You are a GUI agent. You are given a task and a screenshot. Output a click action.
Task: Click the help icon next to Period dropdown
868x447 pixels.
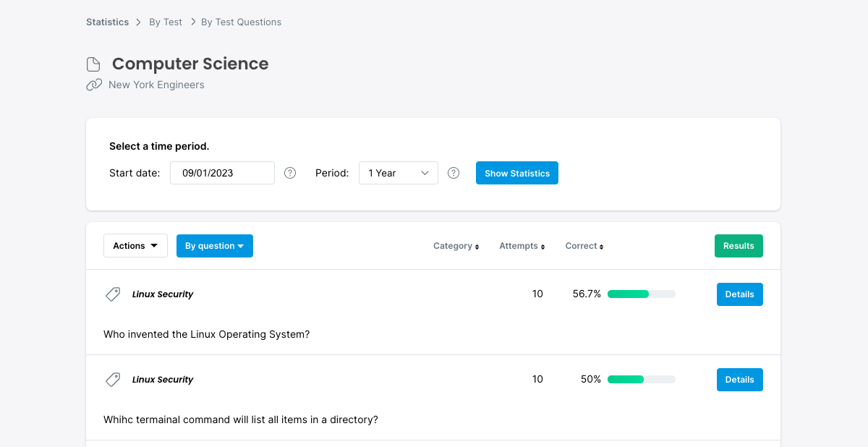pyautogui.click(x=454, y=173)
